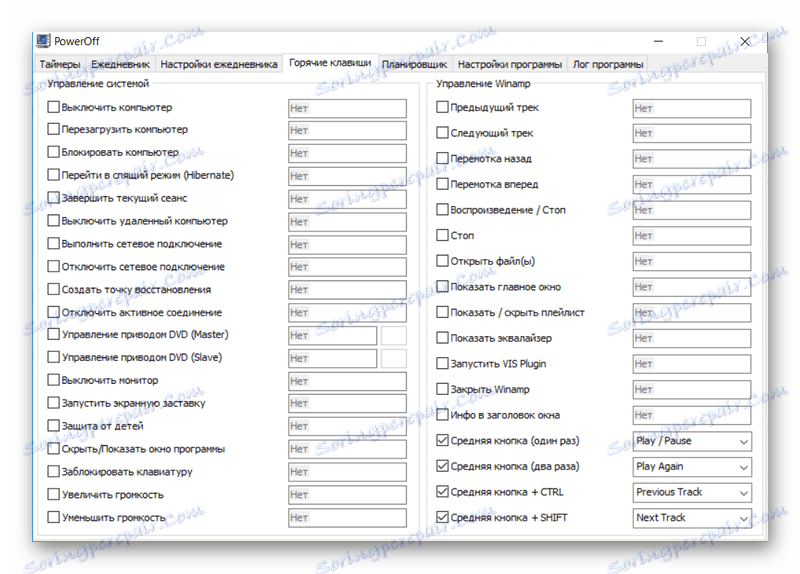The width and height of the screenshot is (800, 574).
Task: Toggle Отключить активное соединение checkbox
Action: [54, 312]
